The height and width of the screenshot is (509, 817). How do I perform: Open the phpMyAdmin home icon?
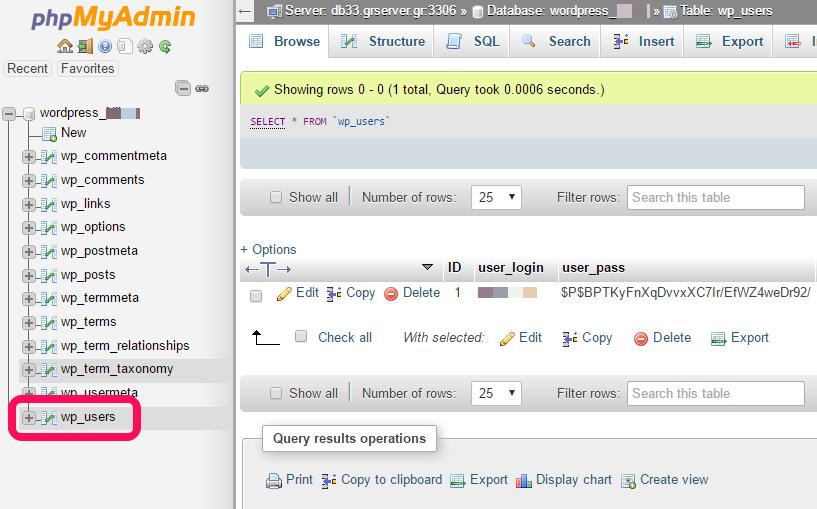pyautogui.click(x=65, y=47)
